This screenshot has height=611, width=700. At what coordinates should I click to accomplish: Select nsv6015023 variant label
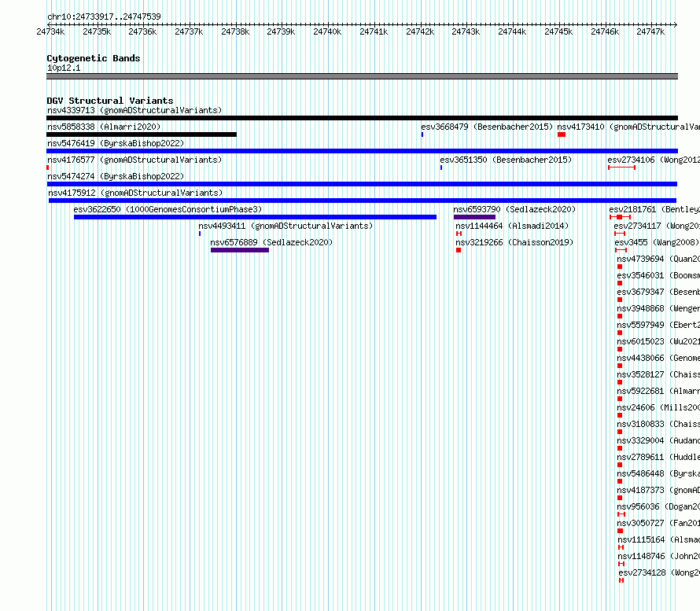click(658, 341)
